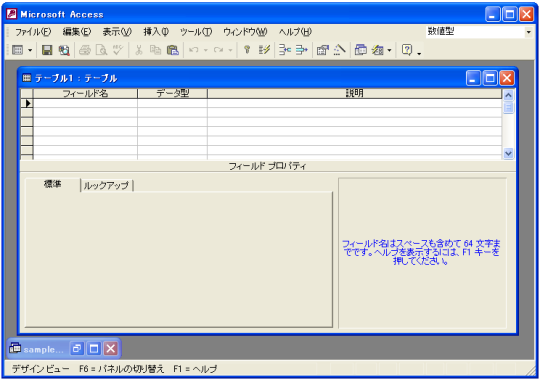Select the 標準 tab
This screenshot has height=380, width=540.
click(53, 184)
